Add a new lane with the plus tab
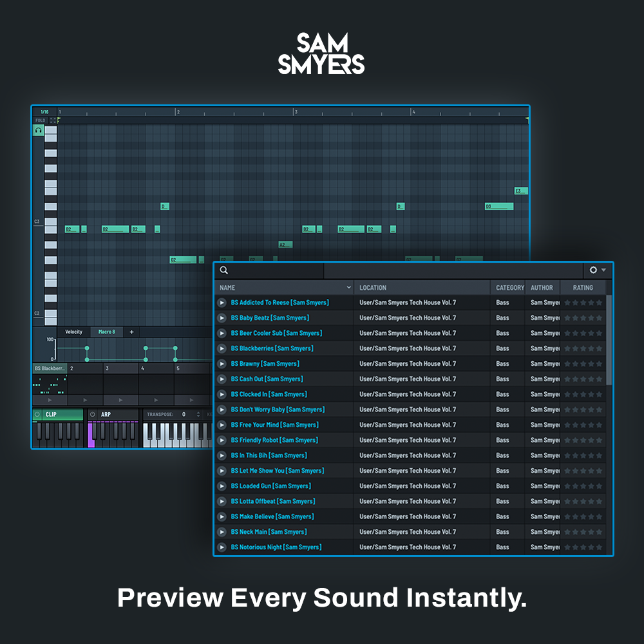The image size is (644, 644). coord(131,332)
